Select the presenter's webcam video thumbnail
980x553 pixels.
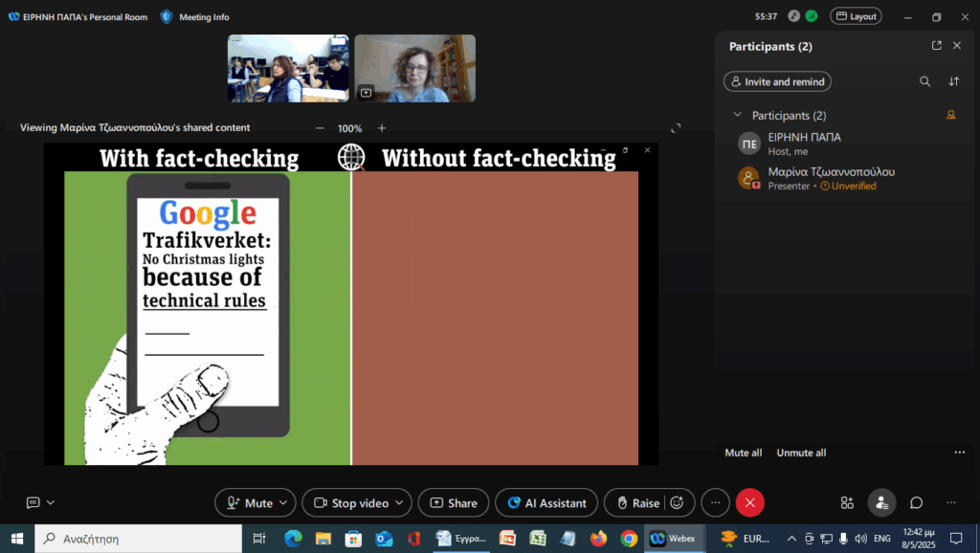click(415, 68)
